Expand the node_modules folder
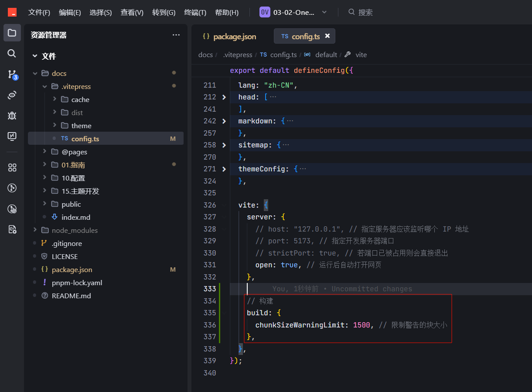The height and width of the screenshot is (392, 532). (35, 230)
